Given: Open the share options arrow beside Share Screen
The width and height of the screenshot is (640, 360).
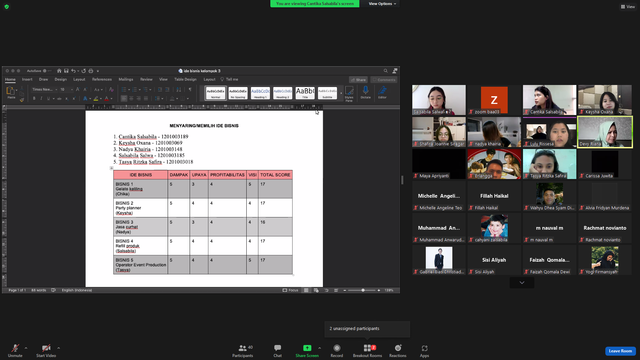Looking at the screenshot, I should pos(319,348).
